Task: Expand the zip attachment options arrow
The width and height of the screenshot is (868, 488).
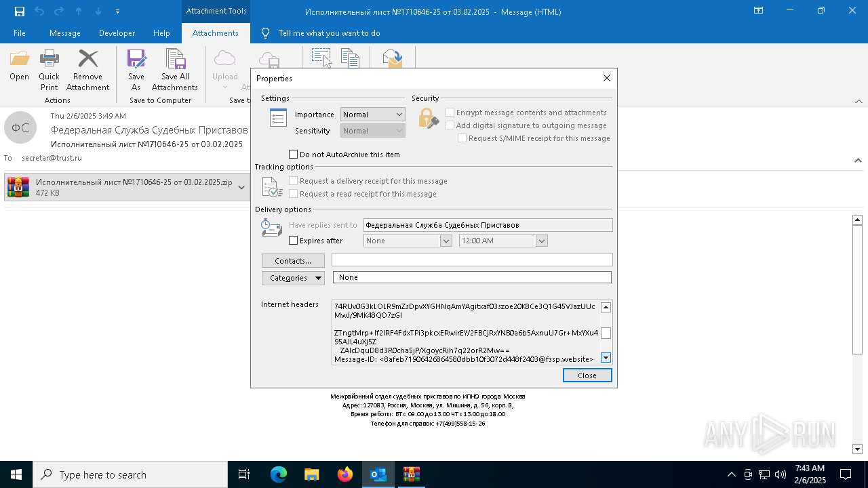Action: click(241, 188)
